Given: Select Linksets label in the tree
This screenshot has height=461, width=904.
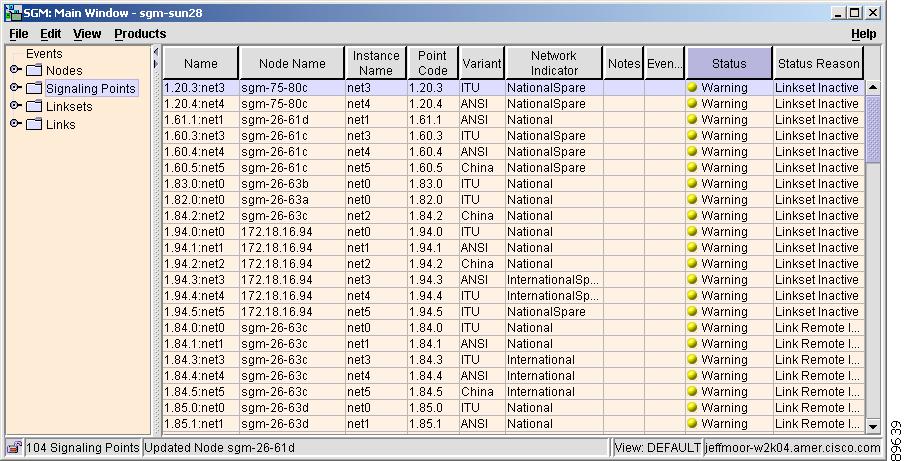Looking at the screenshot, I should click(69, 107).
